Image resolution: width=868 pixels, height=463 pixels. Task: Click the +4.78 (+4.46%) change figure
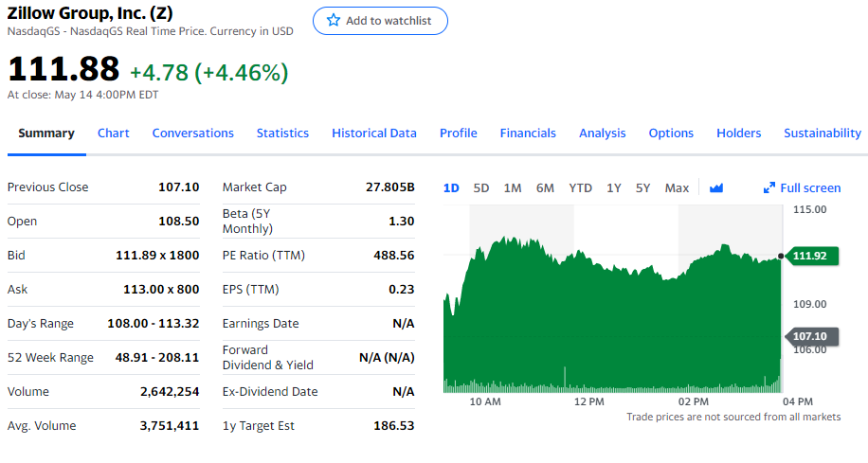(209, 73)
